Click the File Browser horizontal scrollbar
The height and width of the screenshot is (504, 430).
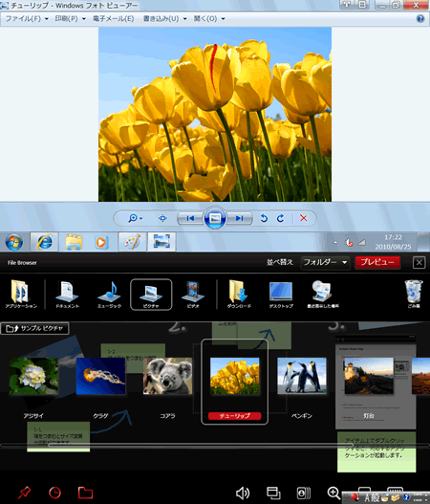(x=202, y=445)
